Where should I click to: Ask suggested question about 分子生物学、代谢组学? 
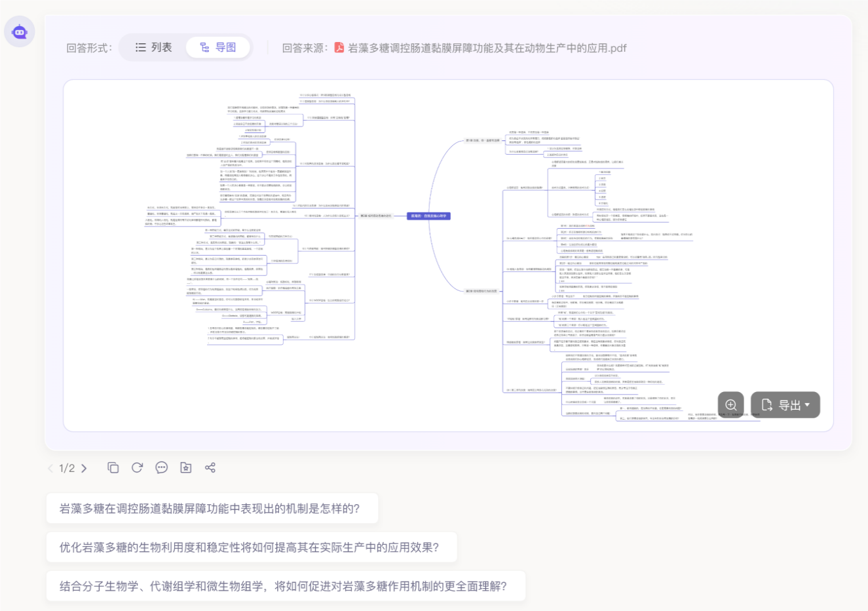click(285, 586)
